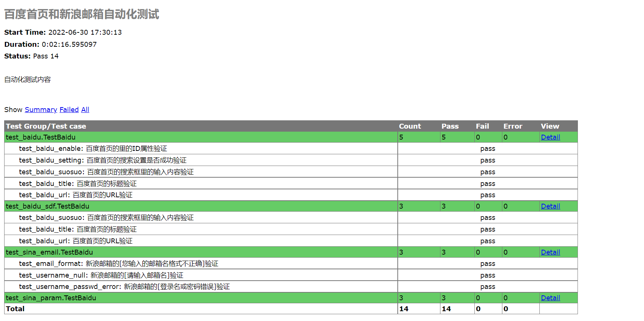
Task: Click test_username_passwd_error test case name
Action: [124, 287]
